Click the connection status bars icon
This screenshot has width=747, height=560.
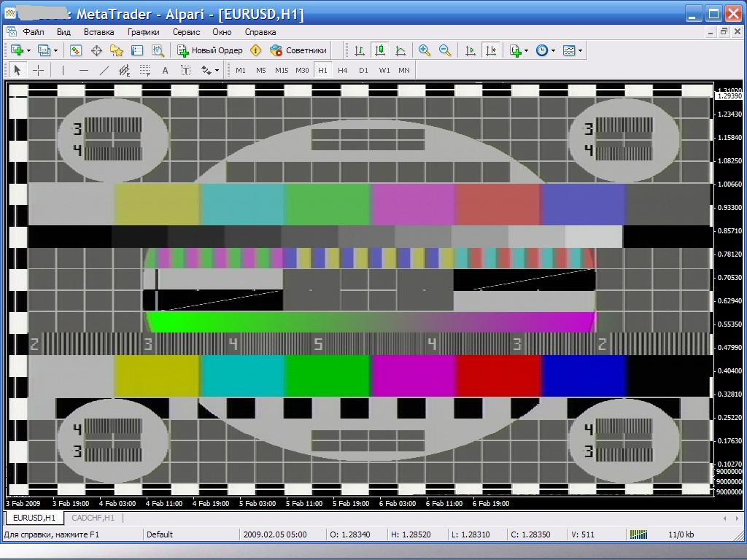click(x=638, y=534)
